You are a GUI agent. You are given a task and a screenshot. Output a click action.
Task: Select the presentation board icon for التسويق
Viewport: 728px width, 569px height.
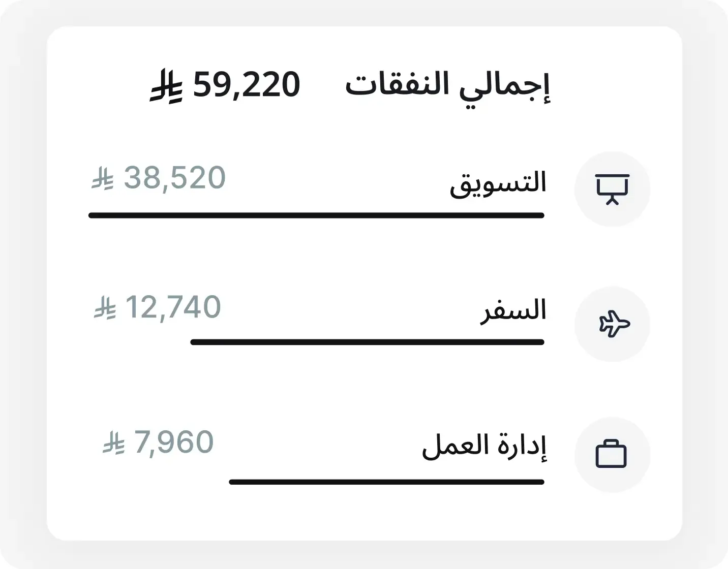(x=612, y=188)
